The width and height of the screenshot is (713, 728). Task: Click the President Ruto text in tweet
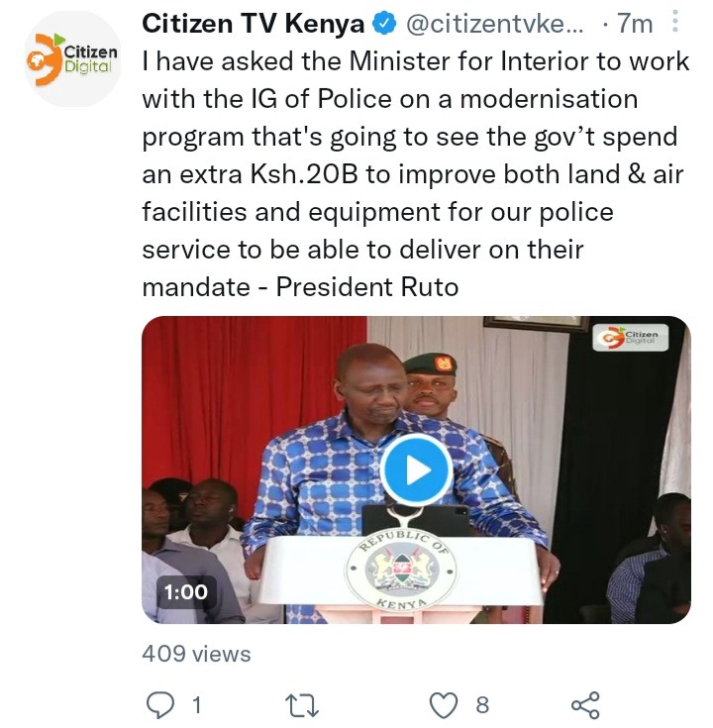click(367, 287)
